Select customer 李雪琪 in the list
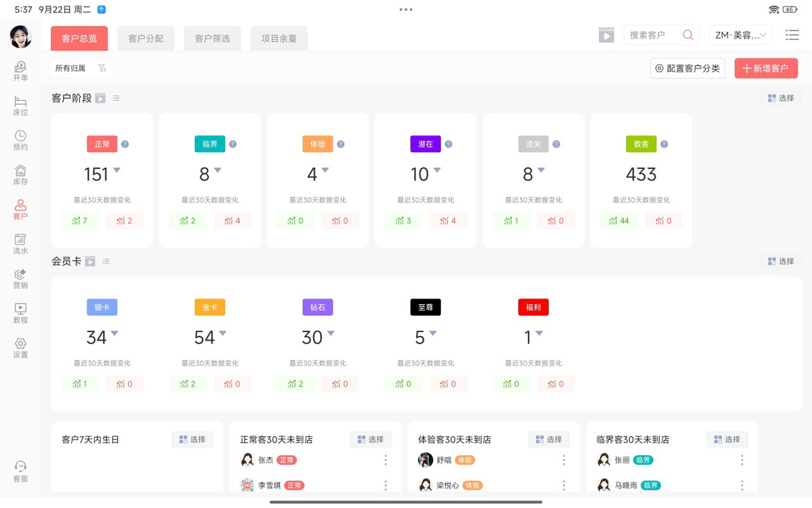The width and height of the screenshot is (812, 508). click(x=271, y=486)
